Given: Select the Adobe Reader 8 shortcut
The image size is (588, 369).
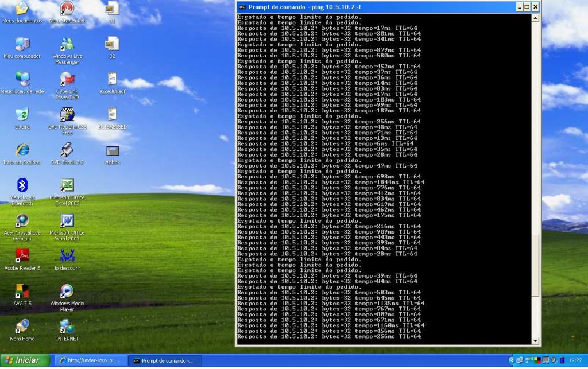Looking at the screenshot, I should click(22, 259).
